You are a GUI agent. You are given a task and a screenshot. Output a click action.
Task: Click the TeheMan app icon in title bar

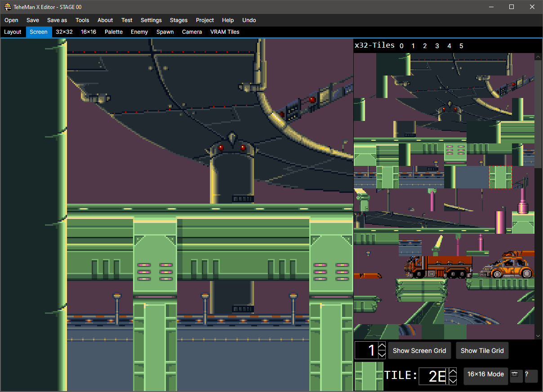tap(8, 7)
